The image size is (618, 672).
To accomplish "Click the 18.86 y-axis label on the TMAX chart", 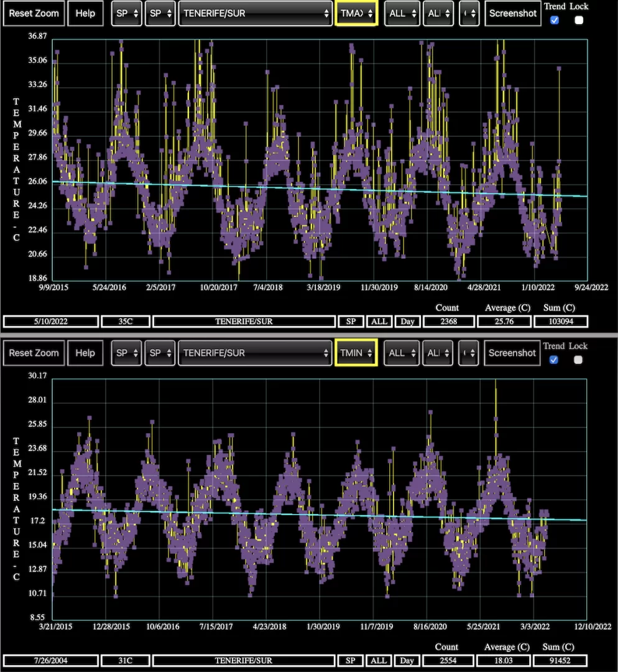I will point(37,278).
